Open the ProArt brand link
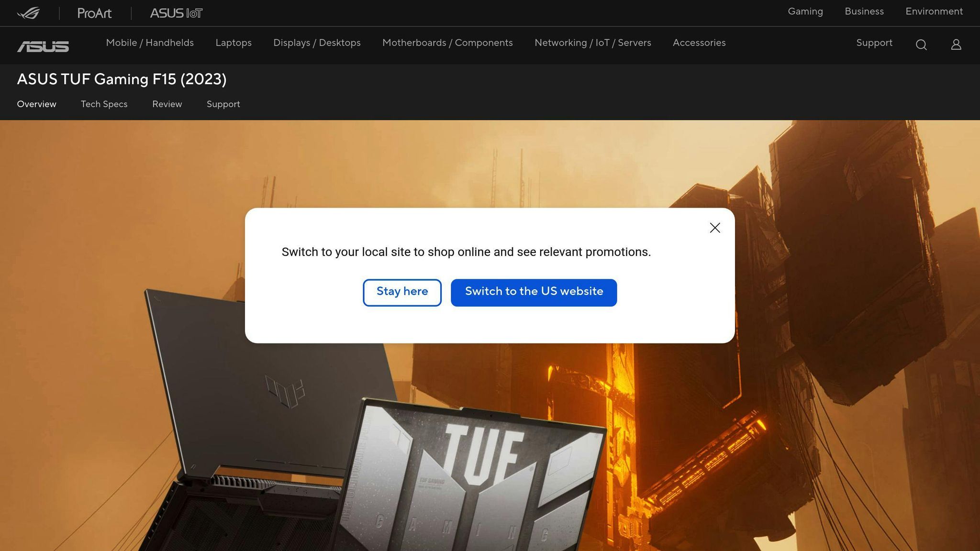The image size is (980, 551). 94,13
